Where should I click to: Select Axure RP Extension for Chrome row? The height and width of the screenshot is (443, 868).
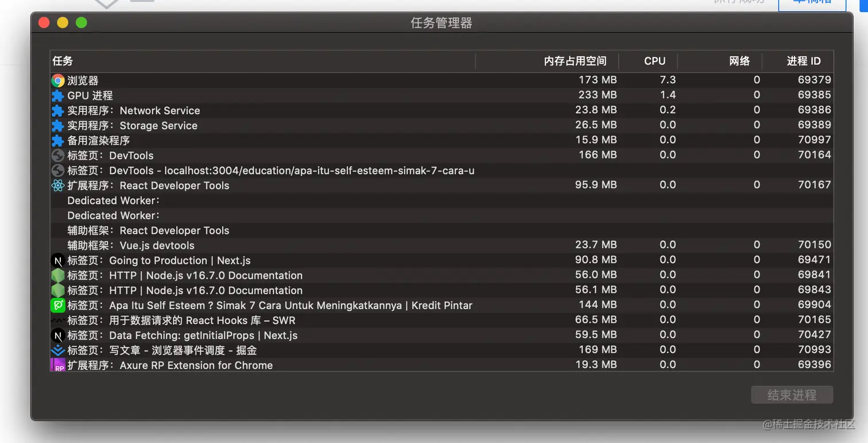(441, 364)
